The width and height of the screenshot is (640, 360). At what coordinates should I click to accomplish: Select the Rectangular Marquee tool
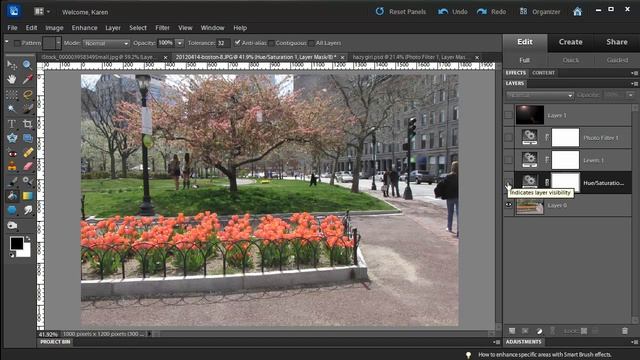12,94
